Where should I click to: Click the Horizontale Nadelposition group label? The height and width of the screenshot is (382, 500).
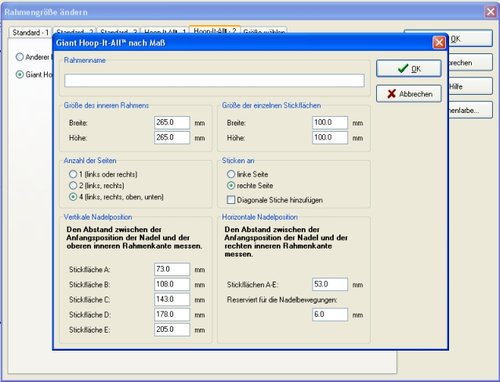tap(260, 217)
